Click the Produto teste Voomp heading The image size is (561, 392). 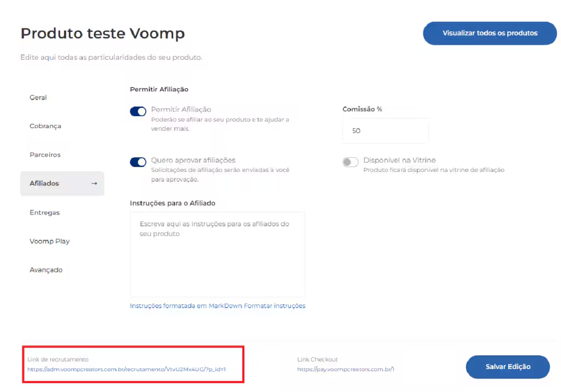(x=102, y=33)
